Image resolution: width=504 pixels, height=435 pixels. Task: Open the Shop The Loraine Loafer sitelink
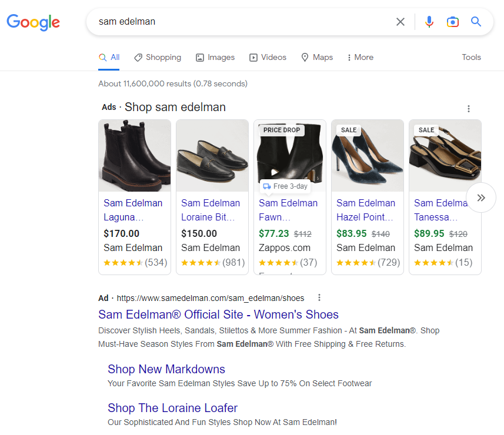(173, 408)
